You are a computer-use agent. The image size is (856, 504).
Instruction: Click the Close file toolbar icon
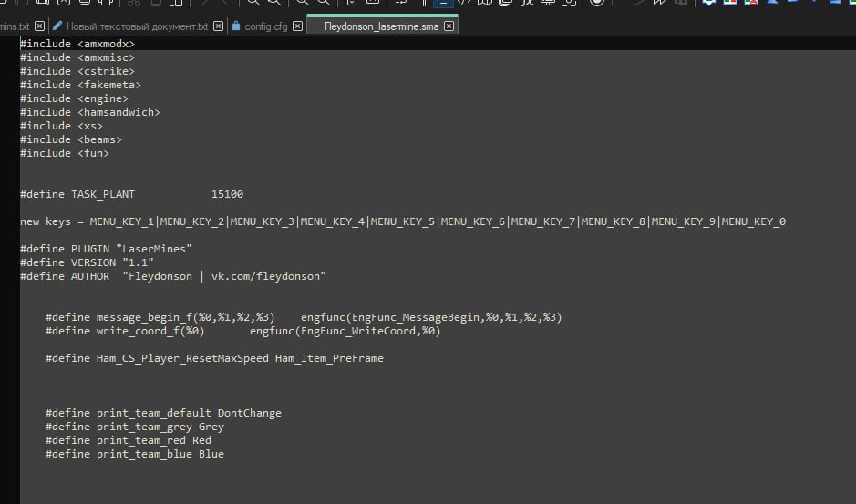64,2
